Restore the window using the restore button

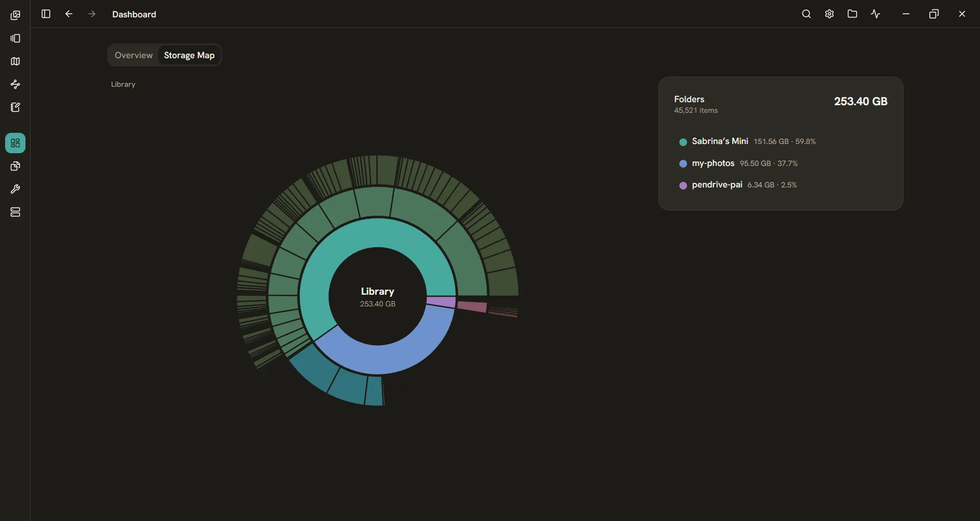coord(934,14)
